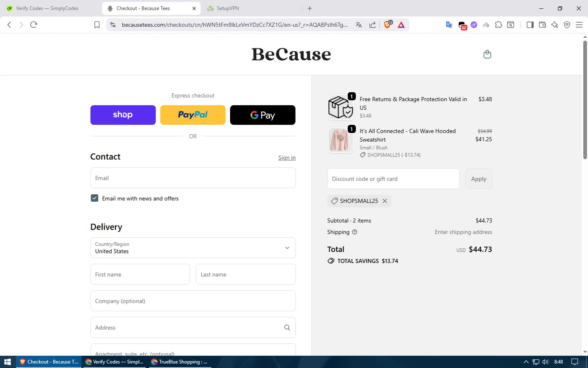
Task: Focus the Email input field
Action: click(193, 178)
